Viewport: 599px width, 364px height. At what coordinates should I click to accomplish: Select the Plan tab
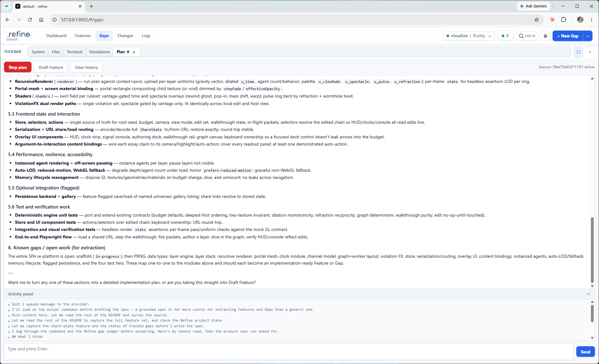[121, 52]
